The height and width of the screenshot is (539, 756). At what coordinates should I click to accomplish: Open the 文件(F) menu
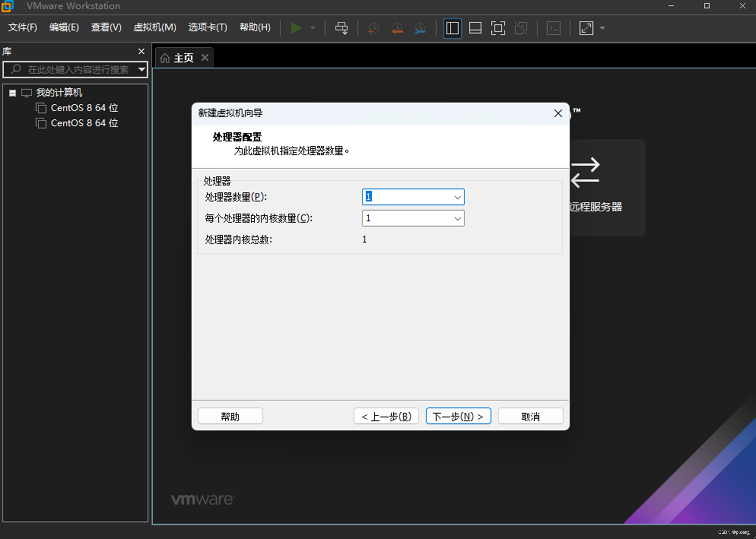pos(22,27)
